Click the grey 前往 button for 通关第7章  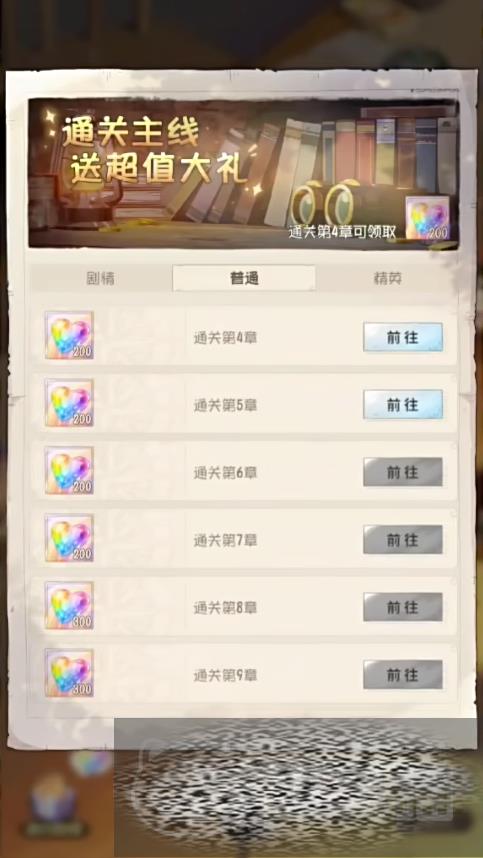pyautogui.click(x=403, y=540)
